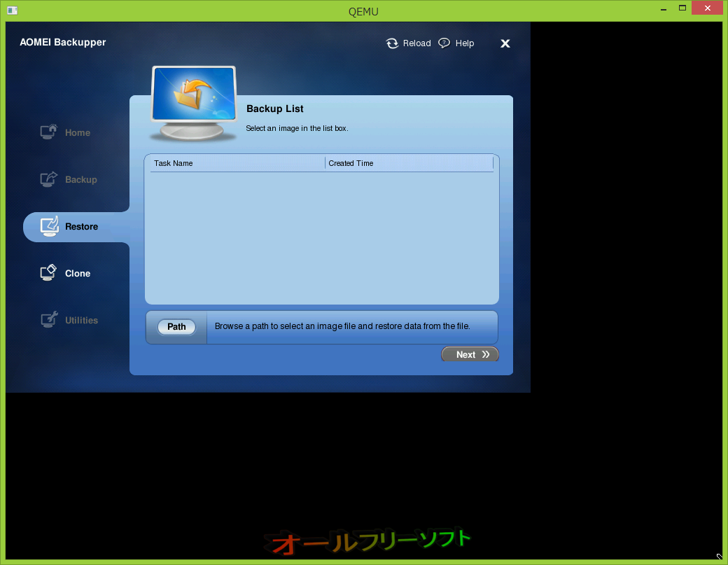Click the Home sidebar icon

pos(49,132)
